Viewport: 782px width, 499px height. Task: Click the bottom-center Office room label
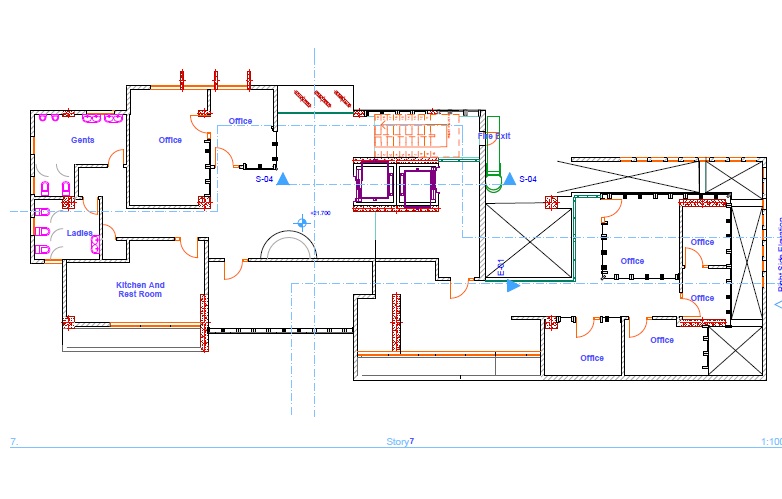coord(592,358)
